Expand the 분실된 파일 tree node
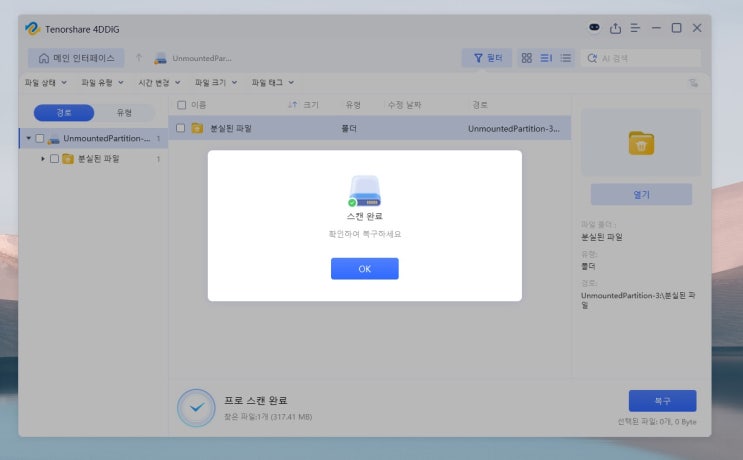Image resolution: width=743 pixels, height=460 pixels. click(x=43, y=159)
